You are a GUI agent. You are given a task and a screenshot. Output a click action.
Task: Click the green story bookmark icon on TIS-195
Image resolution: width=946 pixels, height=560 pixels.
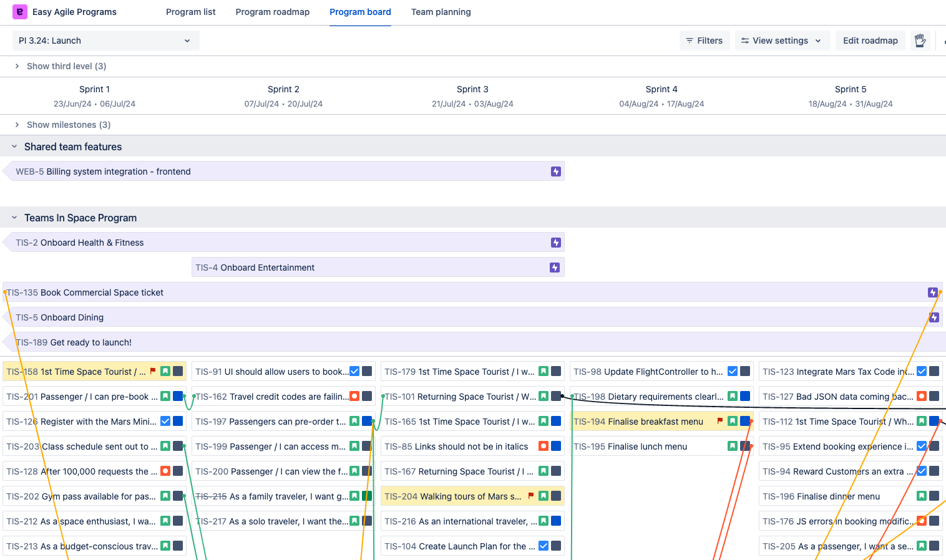[x=733, y=447]
